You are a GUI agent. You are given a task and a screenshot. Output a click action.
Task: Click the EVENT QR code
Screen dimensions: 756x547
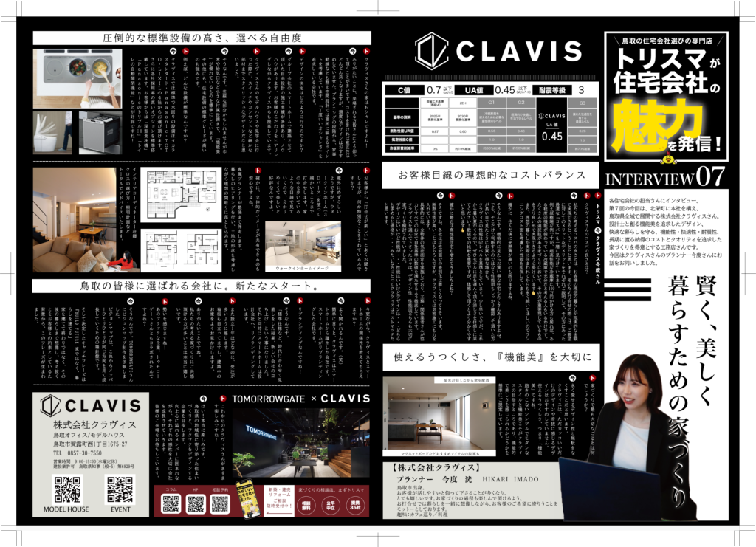(x=120, y=489)
